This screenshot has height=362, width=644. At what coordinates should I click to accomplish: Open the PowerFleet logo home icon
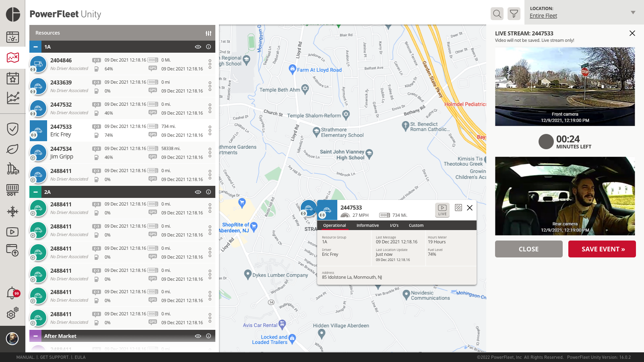click(x=13, y=14)
